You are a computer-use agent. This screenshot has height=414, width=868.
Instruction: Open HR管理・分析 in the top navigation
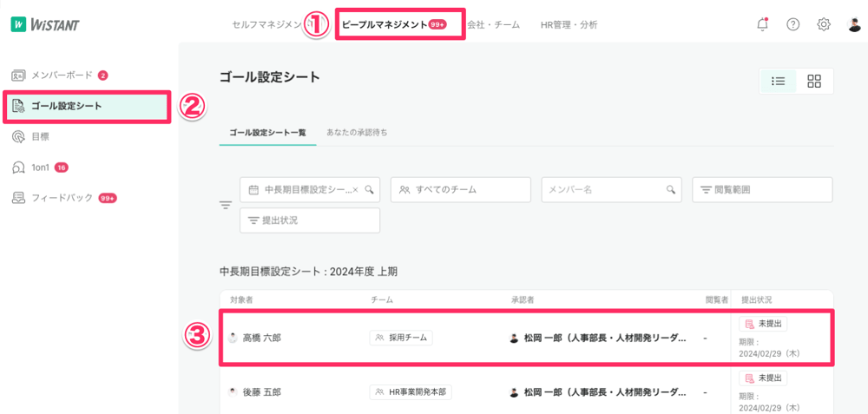click(569, 24)
